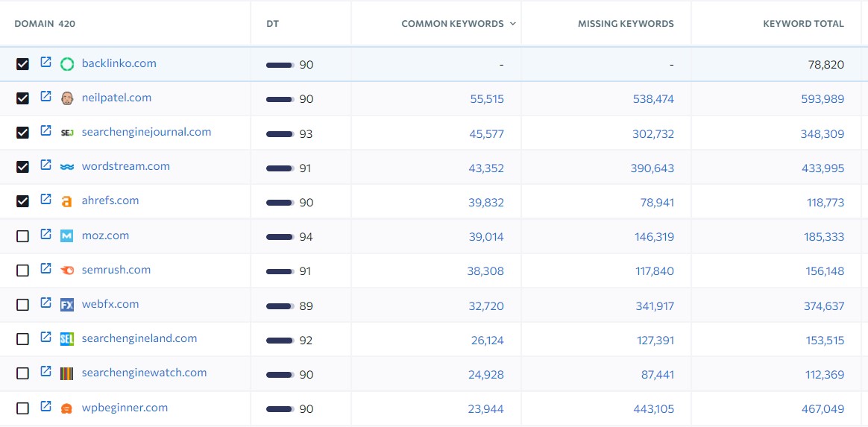The image size is (868, 427).
Task: Open missing keywords value 302,732
Action: tap(653, 134)
